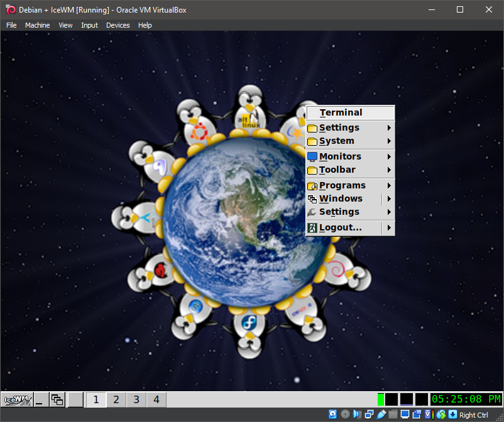Screen dimensions: 504x422
Task: Open the window list taskbar icon
Action: [x=58, y=399]
